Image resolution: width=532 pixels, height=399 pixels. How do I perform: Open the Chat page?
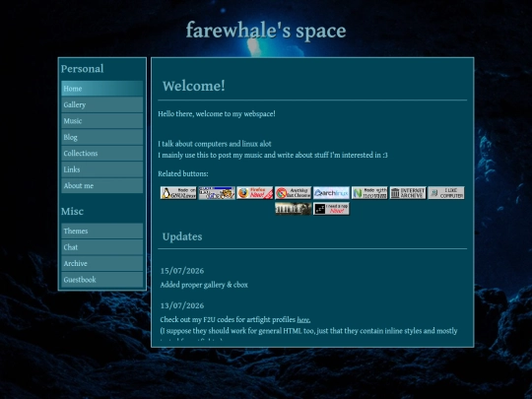pyautogui.click(x=102, y=247)
